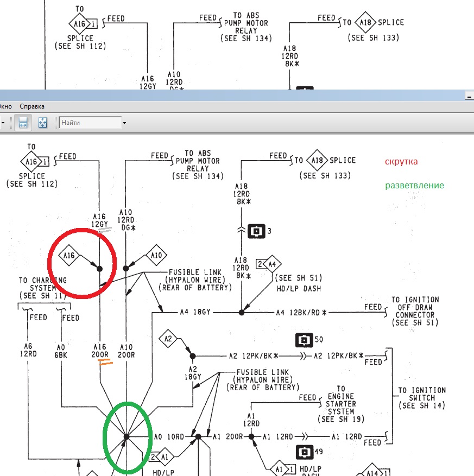The image size is (474, 476).
Task: Click the TO ENGINE STARTER SYSTEM label
Action: [x=340, y=400]
